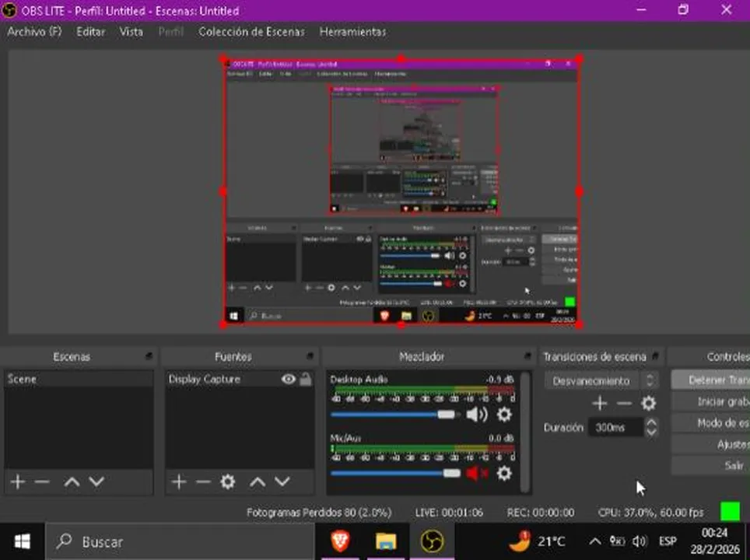The width and height of the screenshot is (750, 560).
Task: Click the Salir button
Action: 711,465
